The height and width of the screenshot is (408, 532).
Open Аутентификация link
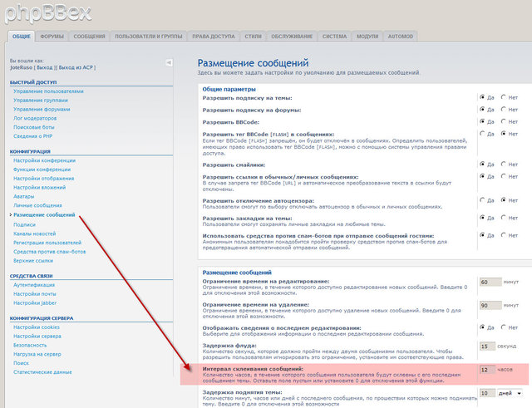point(34,285)
